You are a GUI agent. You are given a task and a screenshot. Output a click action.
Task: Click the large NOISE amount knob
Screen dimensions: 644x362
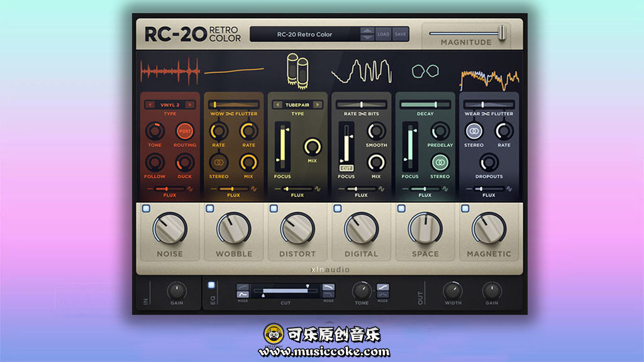pos(170,229)
